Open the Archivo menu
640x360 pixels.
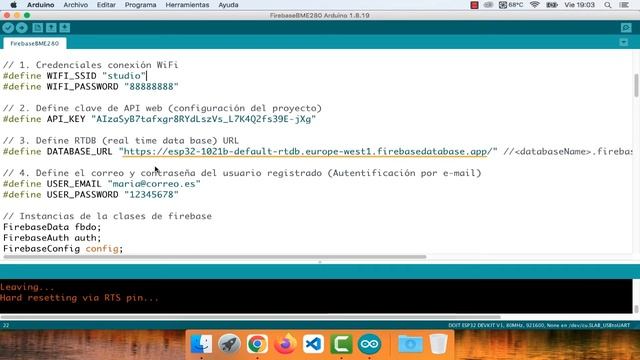[x=76, y=5]
